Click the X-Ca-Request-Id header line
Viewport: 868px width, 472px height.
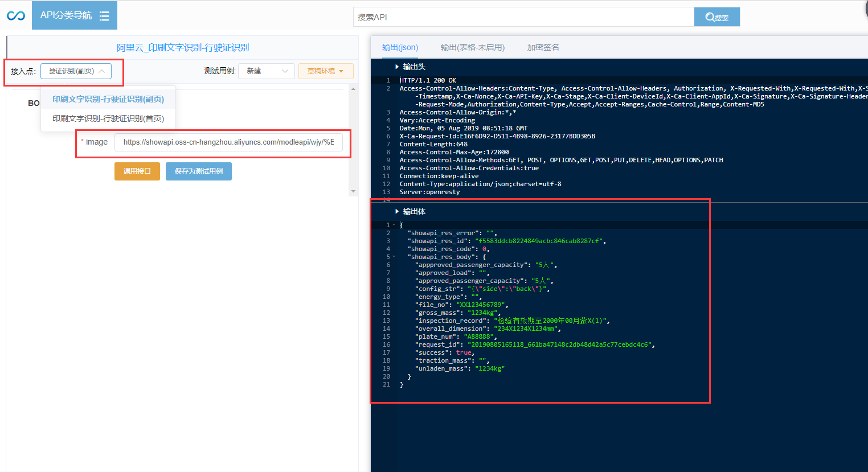pyautogui.click(x=497, y=136)
